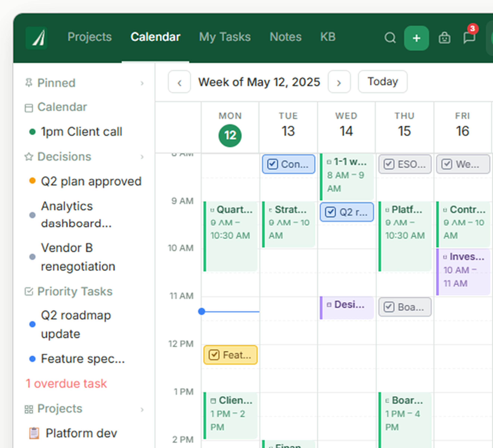Screen dimensions: 493x448
Task: Go to previous week arrow
Action: pyautogui.click(x=179, y=82)
